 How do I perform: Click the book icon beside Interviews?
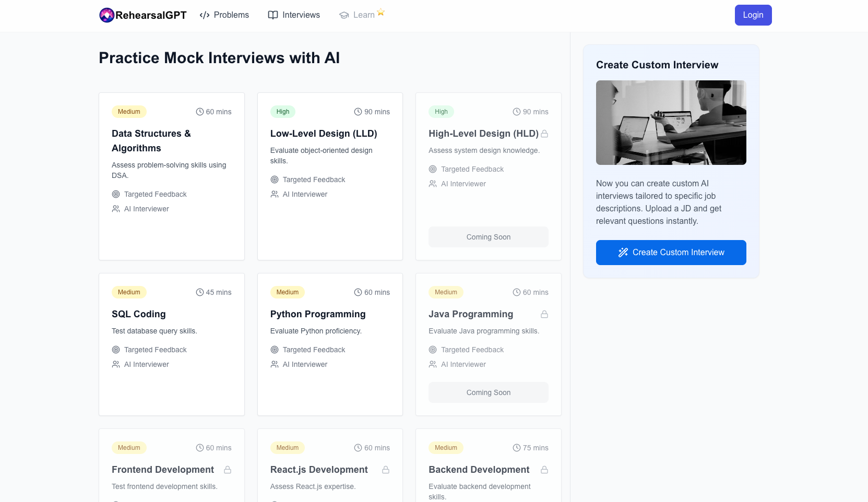273,15
